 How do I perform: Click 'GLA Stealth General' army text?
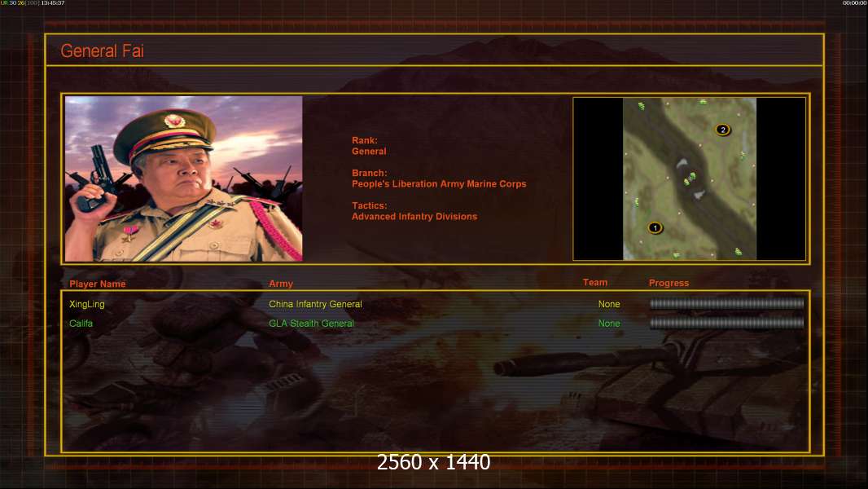pos(311,324)
